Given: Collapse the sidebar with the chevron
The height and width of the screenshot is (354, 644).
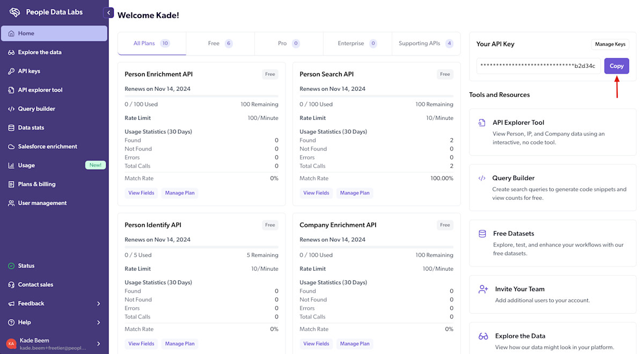Looking at the screenshot, I should click(109, 12).
